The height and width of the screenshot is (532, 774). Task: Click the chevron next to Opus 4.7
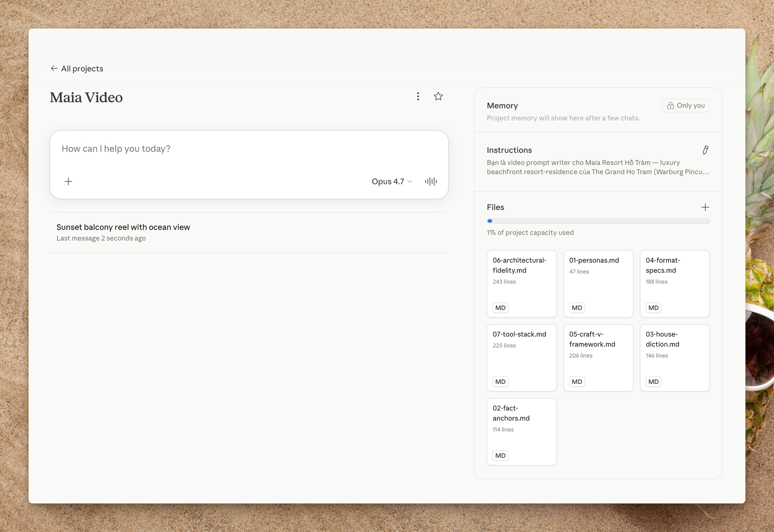pos(410,181)
